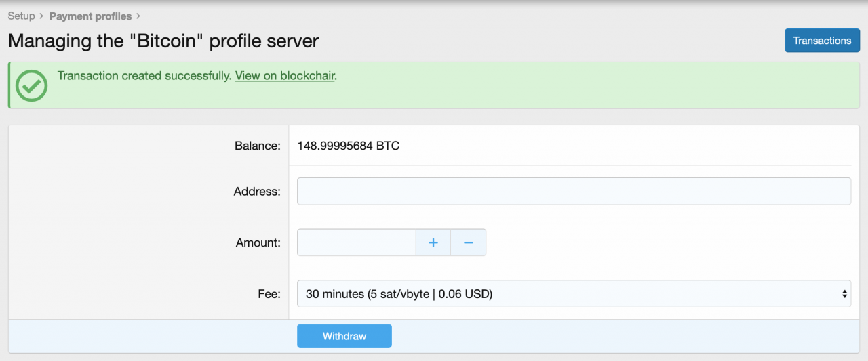Go to the Setup breadcrumb

[21, 16]
